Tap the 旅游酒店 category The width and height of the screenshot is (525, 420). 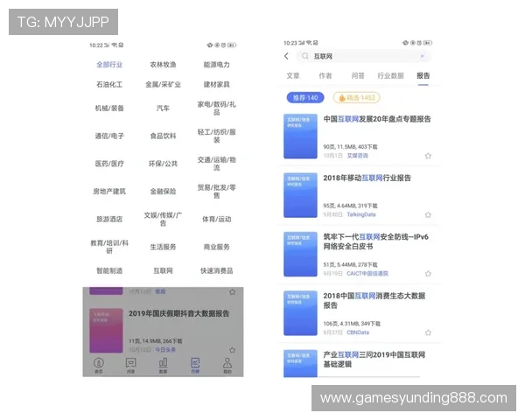click(109, 220)
